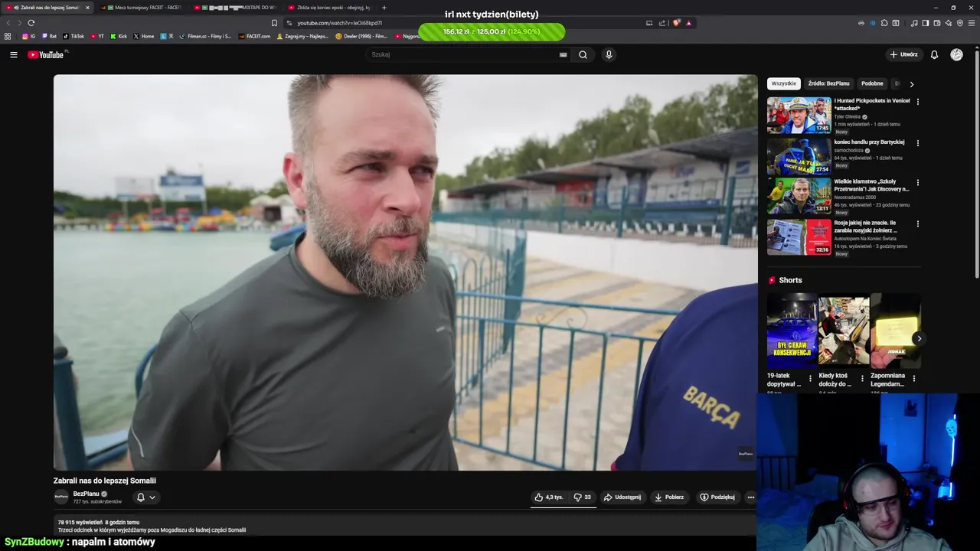Screen dimensions: 980x551
Task: Open the FACEIT.com bookmark
Action: (254, 36)
